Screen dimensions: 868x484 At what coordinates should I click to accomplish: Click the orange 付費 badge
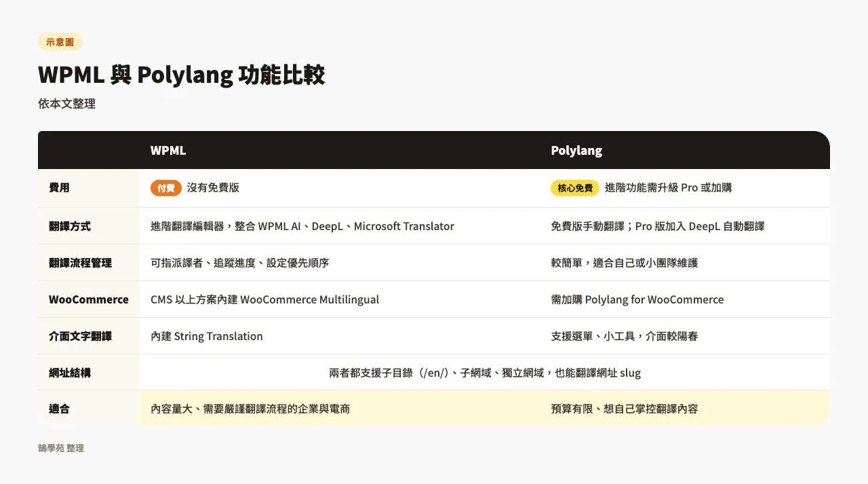click(x=166, y=188)
